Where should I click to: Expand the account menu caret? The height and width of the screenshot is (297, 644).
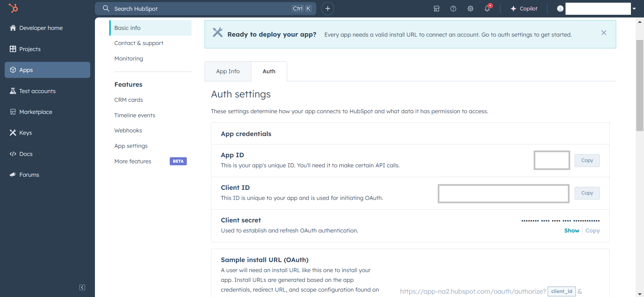tap(634, 9)
